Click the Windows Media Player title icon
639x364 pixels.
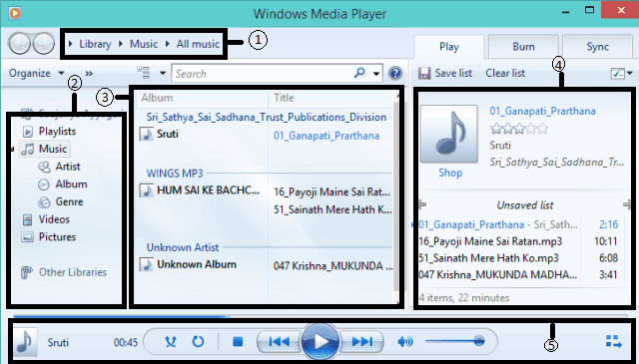coord(15,13)
